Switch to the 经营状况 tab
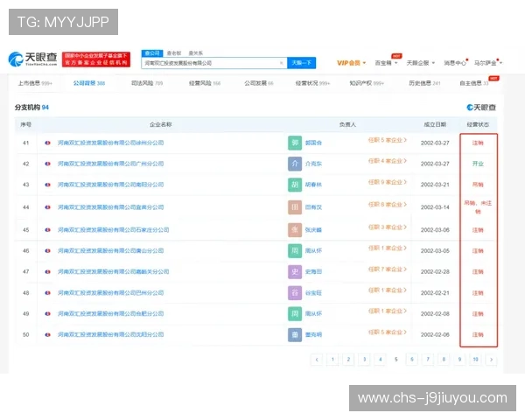Image resolution: width=525 pixels, height=420 pixels. pos(312,83)
